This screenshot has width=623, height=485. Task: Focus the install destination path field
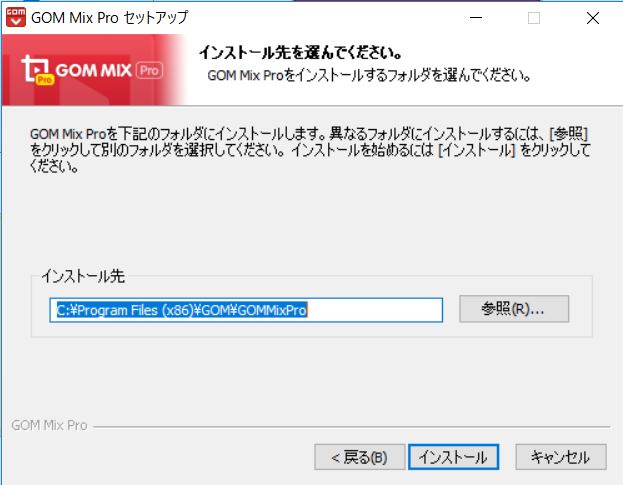(246, 310)
